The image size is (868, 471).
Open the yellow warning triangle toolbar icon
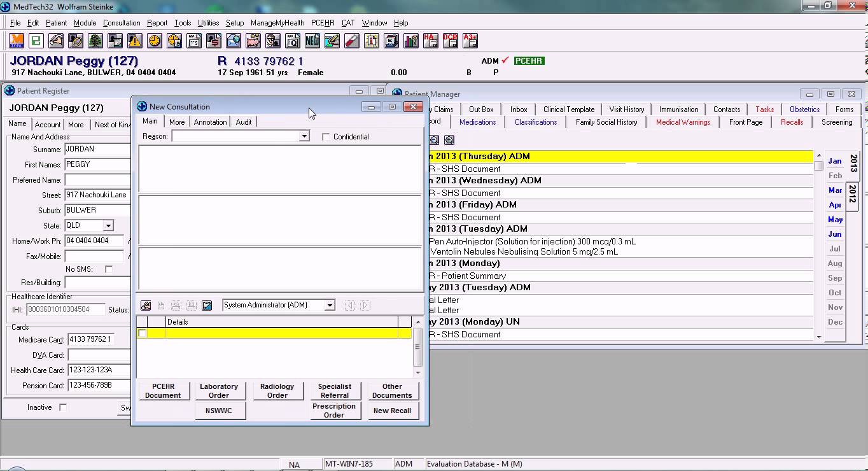tap(134, 41)
